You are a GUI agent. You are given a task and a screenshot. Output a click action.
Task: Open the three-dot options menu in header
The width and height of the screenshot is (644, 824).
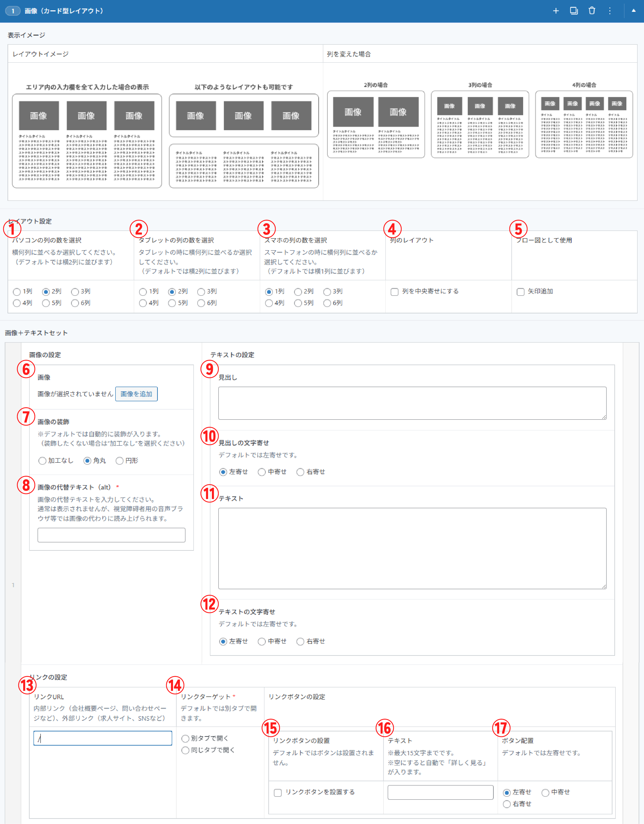[x=610, y=11]
